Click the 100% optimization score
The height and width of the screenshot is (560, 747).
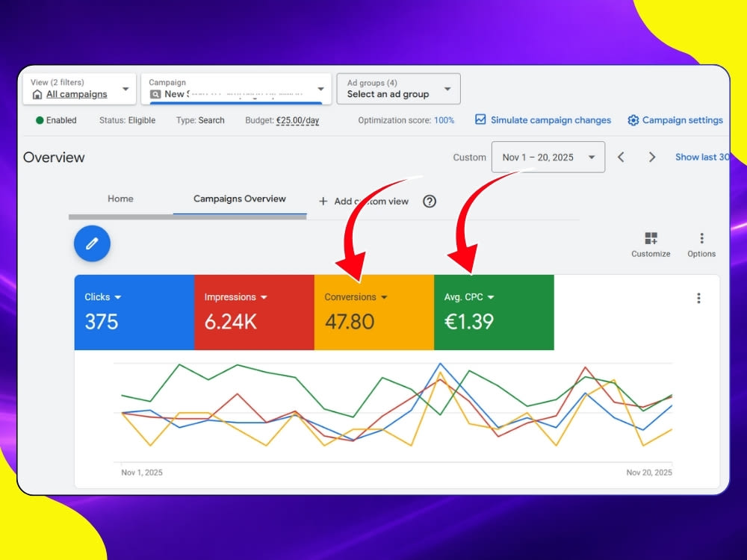(x=444, y=120)
